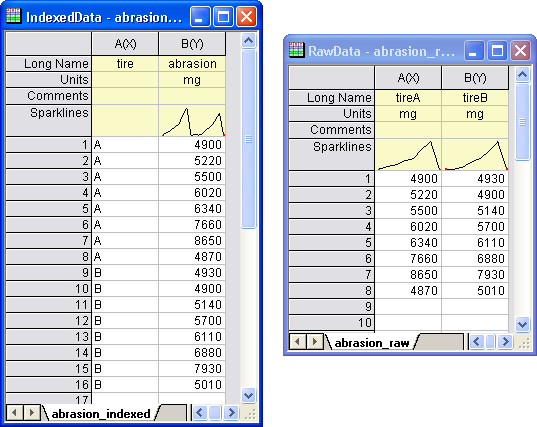The image size is (537, 427).
Task: Click horizontal scrollbar thumb in IndexedData
Action: tap(215, 413)
